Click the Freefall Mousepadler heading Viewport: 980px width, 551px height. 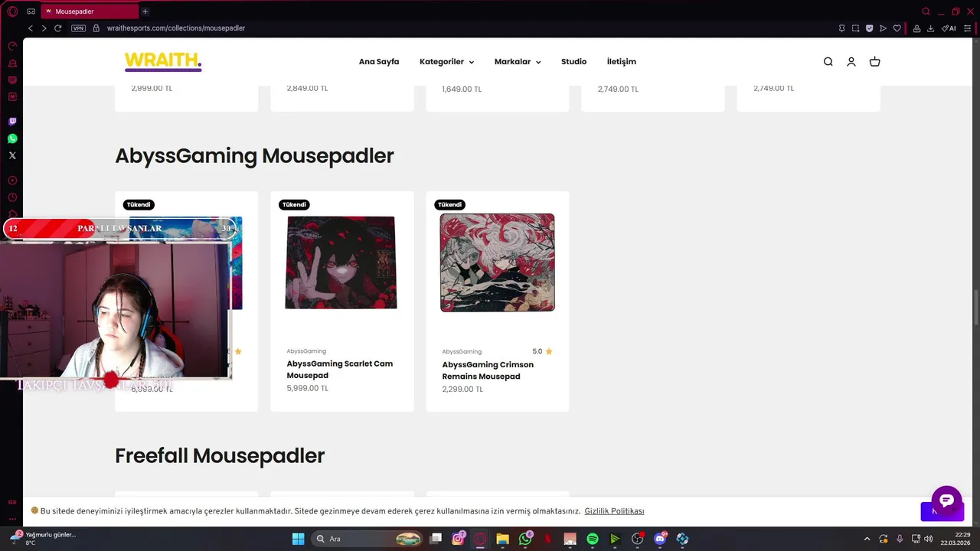pyautogui.click(x=220, y=456)
